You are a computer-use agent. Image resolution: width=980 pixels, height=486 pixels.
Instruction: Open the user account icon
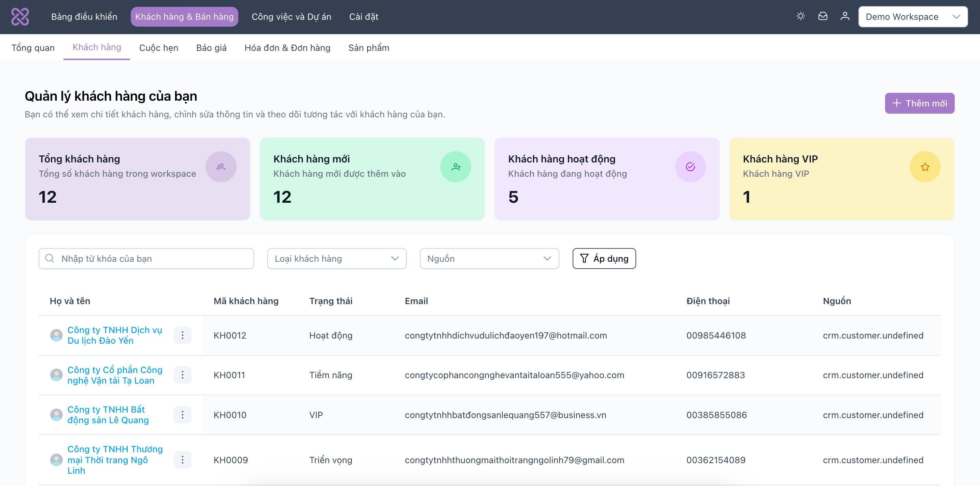tap(844, 16)
